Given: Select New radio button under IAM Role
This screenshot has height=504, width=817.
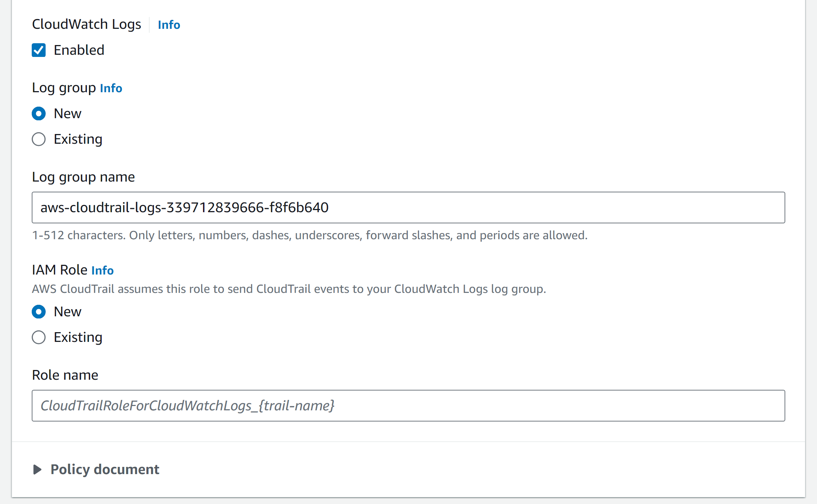Looking at the screenshot, I should click(x=39, y=312).
